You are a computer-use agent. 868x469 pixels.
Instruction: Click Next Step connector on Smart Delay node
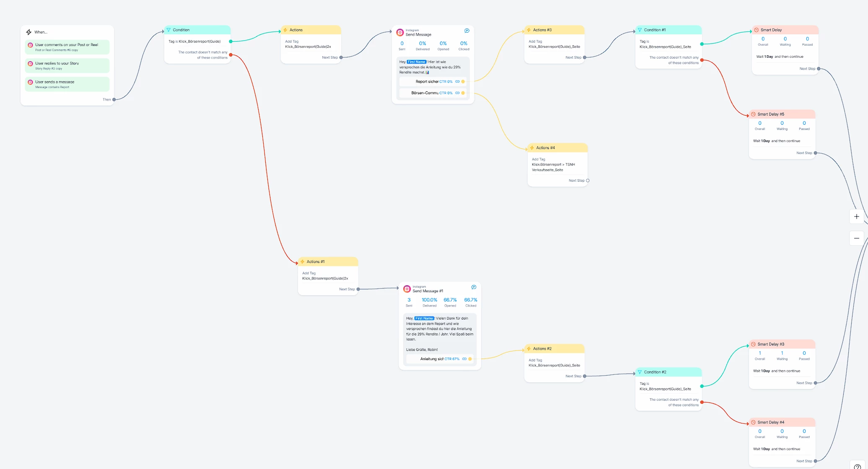[x=819, y=69]
